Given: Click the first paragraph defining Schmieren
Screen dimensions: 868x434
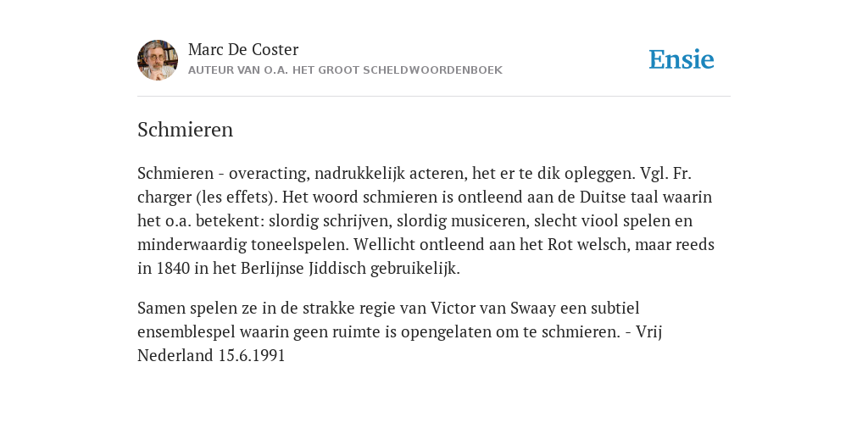Looking at the screenshot, I should point(426,221).
